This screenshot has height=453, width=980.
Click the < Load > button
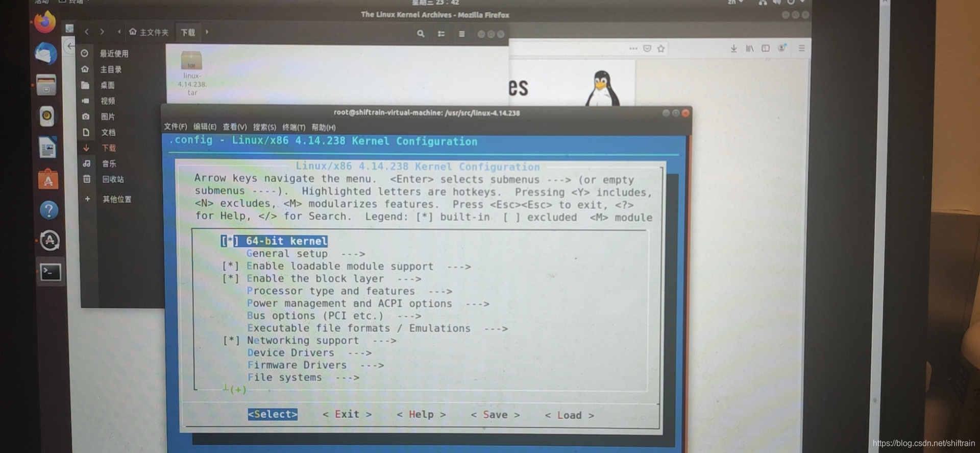(569, 416)
